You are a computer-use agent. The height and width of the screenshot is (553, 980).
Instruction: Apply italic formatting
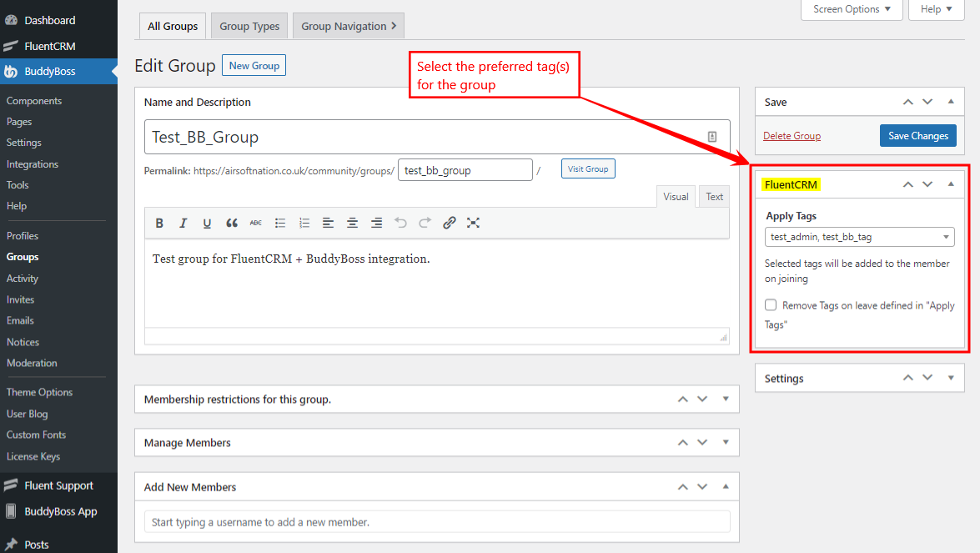coord(183,223)
